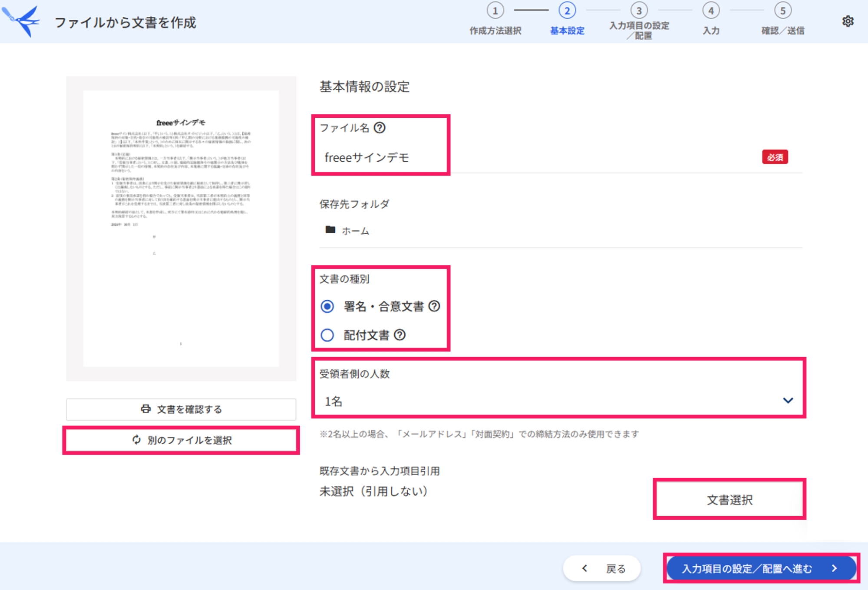The height and width of the screenshot is (590, 868).
Task: Show help for 署名・合意文書 option
Action: pyautogui.click(x=434, y=306)
